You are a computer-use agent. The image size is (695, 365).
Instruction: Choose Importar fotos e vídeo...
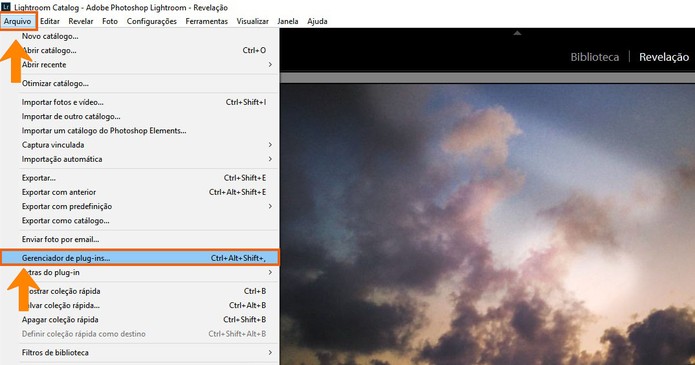pyautogui.click(x=140, y=102)
